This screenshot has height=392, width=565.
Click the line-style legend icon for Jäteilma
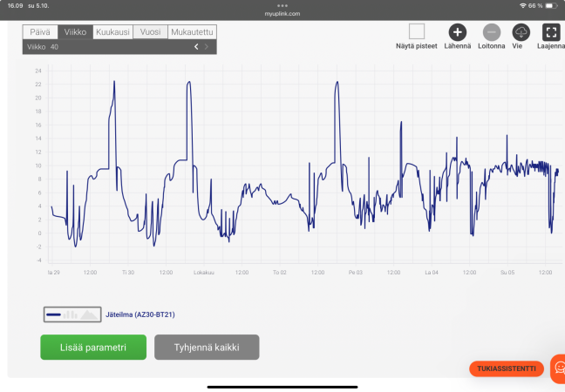click(53, 314)
